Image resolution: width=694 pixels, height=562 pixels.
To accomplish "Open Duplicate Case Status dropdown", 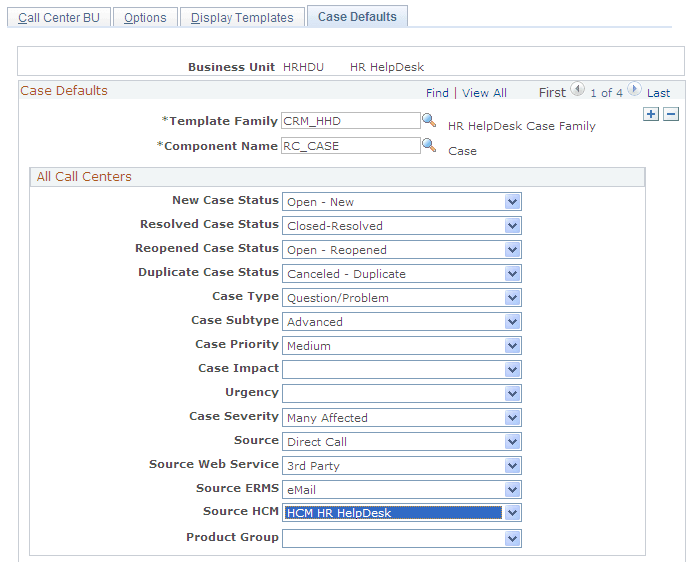I will click(402, 273).
